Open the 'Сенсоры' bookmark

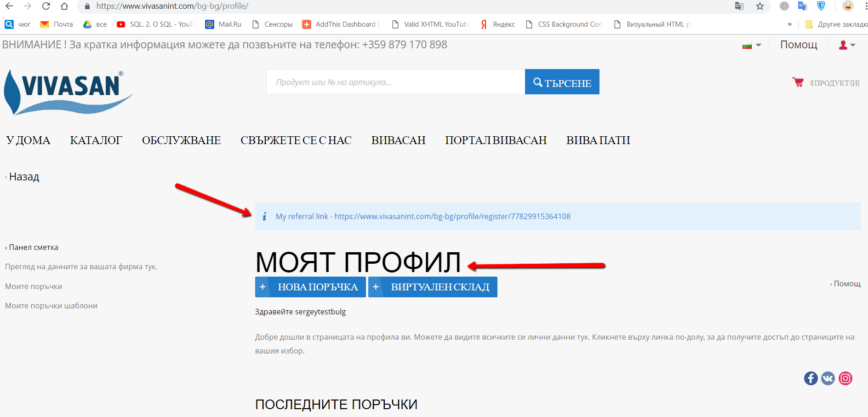click(x=272, y=24)
